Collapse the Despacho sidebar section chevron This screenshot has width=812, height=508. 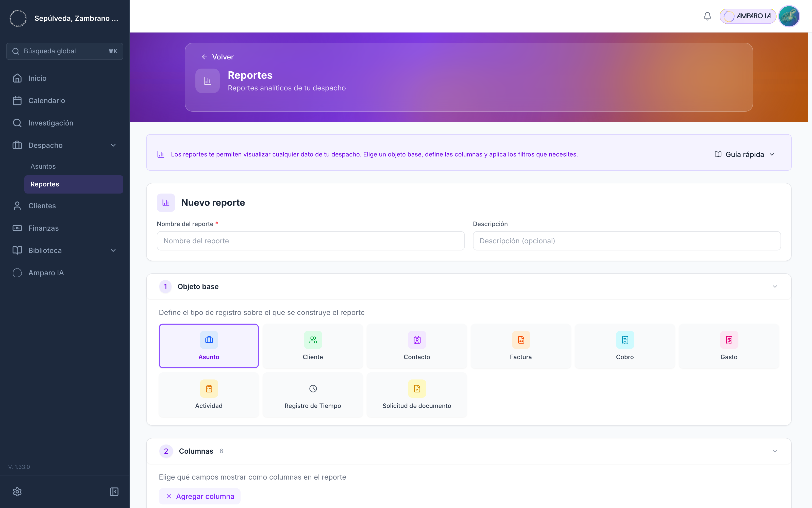tap(113, 146)
